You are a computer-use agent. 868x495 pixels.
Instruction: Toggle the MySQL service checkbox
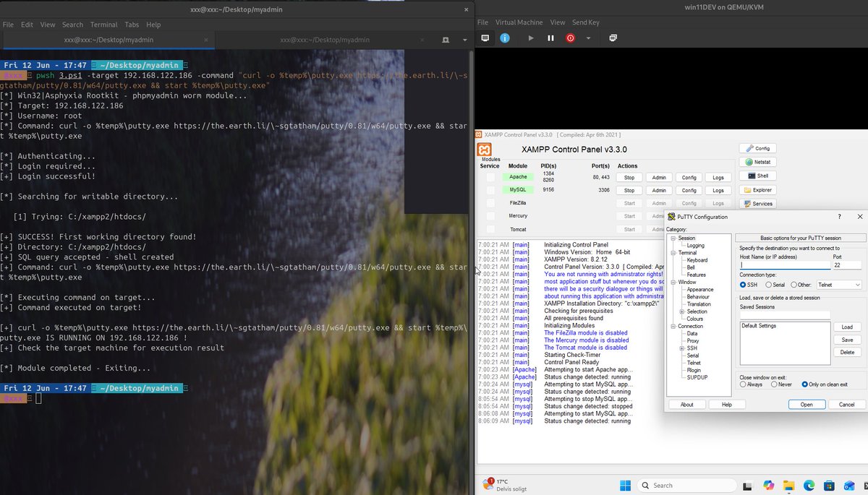tap(491, 190)
